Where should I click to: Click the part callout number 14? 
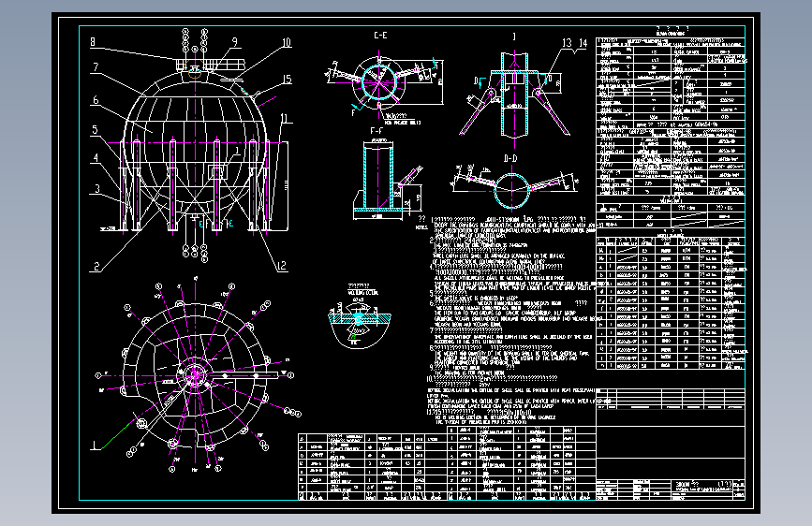click(583, 43)
